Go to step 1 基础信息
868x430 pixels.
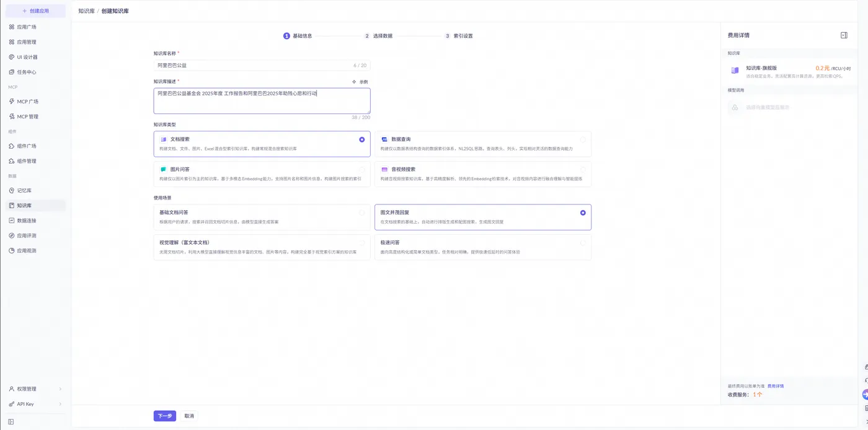(298, 36)
